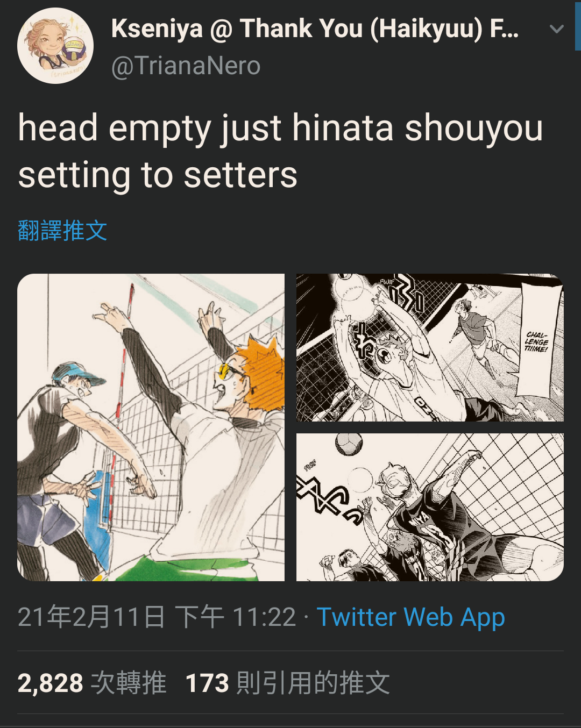Open the colored Hinata blocking illustration
The image size is (581, 728).
151,427
